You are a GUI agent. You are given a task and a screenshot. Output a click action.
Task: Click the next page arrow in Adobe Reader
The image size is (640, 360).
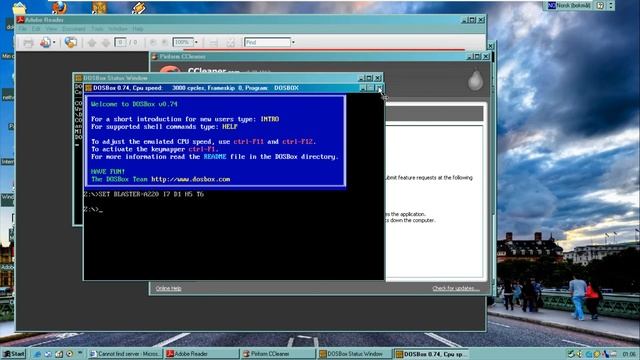coord(106,42)
